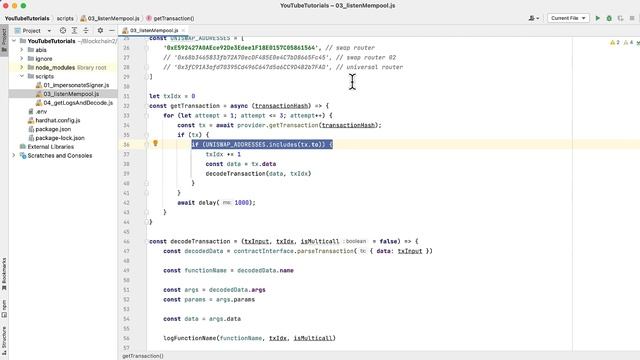Select 01_impersonateSigner.js in the project tree
640x360 pixels.
point(76,85)
